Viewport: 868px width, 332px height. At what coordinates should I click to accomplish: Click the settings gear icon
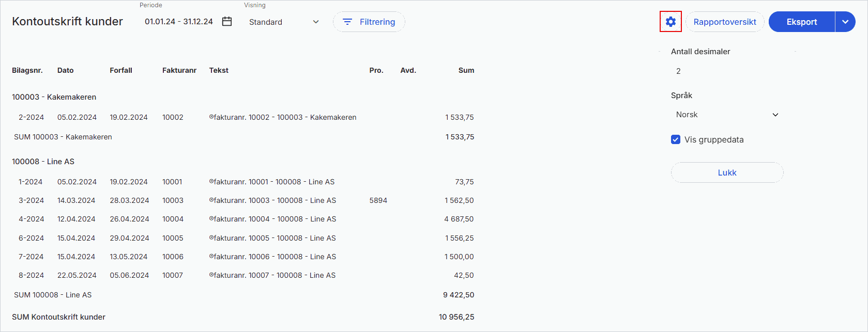[x=671, y=22]
